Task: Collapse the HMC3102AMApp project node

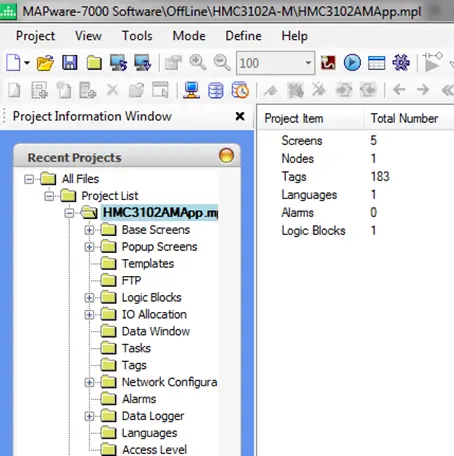Action: (69, 213)
